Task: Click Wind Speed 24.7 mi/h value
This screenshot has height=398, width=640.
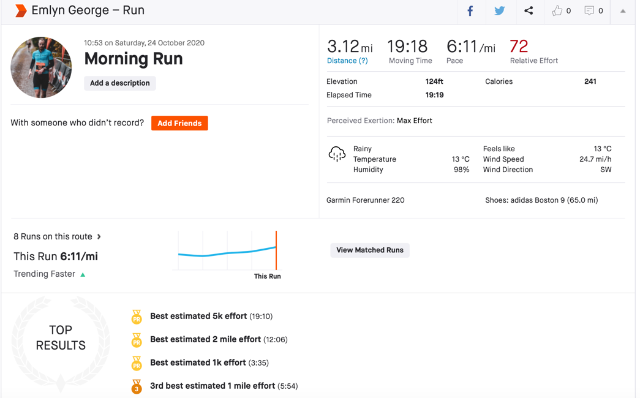Action: point(595,159)
